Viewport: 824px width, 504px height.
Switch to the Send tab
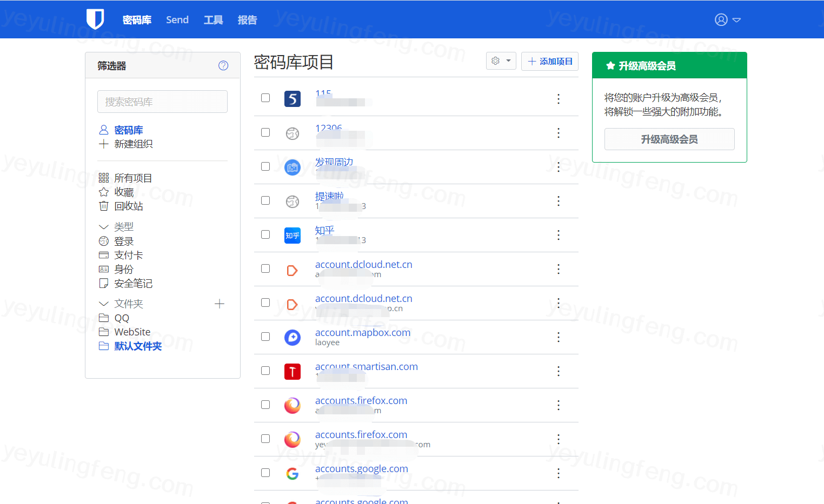click(177, 20)
